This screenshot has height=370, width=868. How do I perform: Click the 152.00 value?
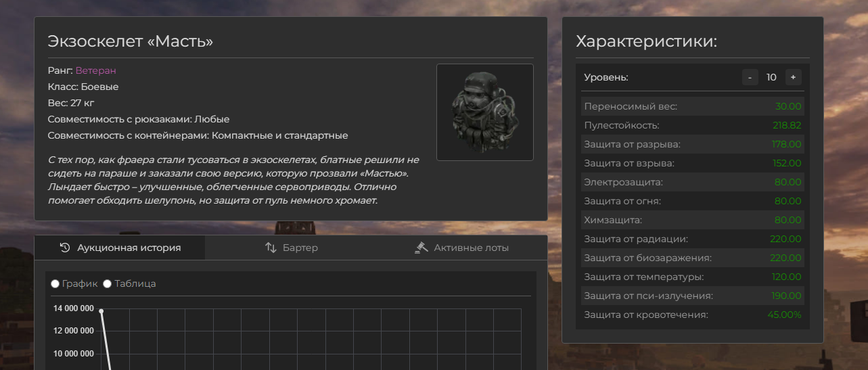click(787, 163)
